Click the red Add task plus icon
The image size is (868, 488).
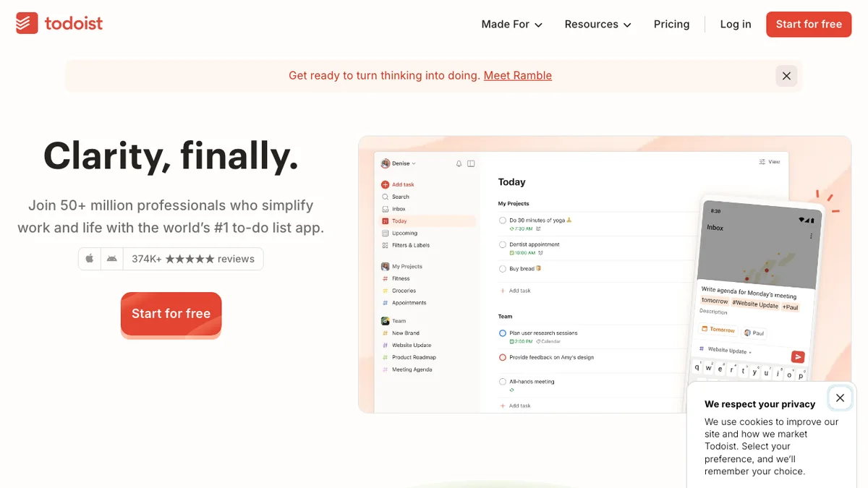pos(385,184)
